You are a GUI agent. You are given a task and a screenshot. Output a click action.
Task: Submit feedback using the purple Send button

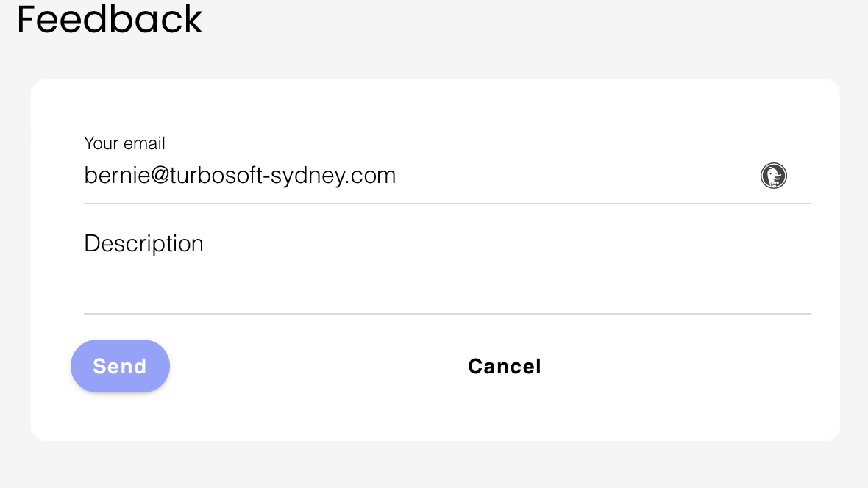(120, 366)
